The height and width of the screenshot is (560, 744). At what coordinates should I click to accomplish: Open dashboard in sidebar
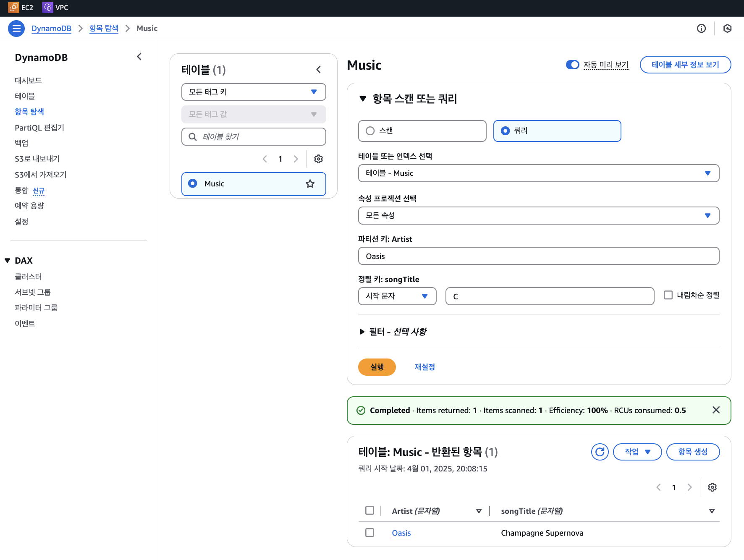click(28, 81)
